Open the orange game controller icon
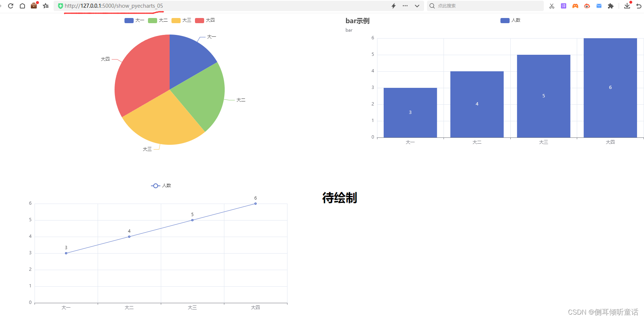The image size is (644, 319). click(575, 6)
